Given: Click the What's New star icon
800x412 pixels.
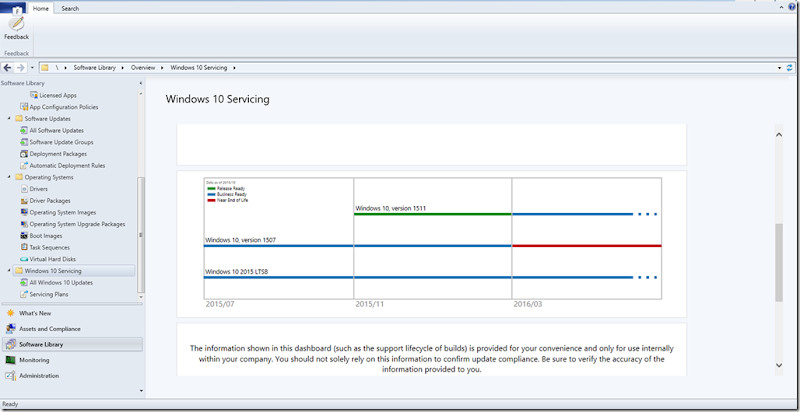Looking at the screenshot, I should coord(10,314).
